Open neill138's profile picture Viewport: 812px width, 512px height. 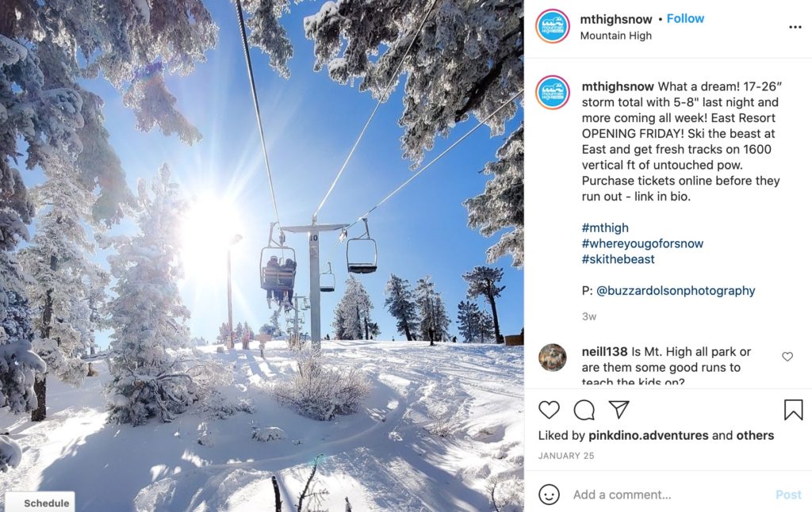[553, 357]
